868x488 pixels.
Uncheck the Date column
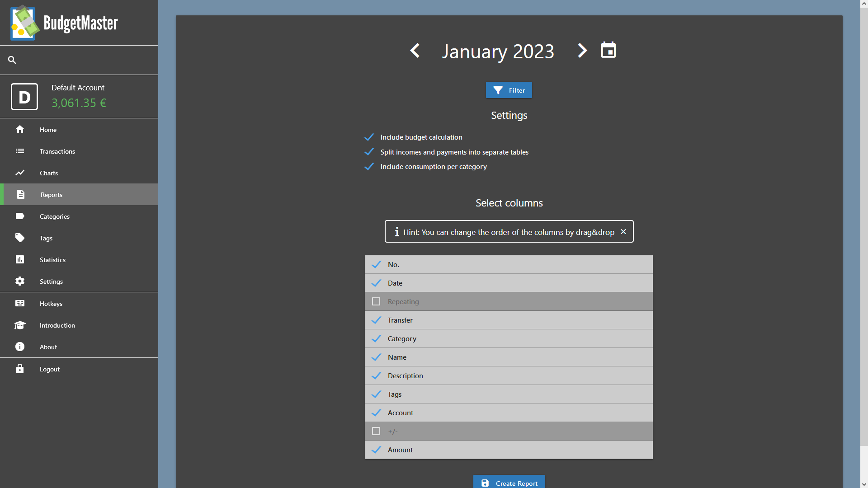tap(376, 283)
